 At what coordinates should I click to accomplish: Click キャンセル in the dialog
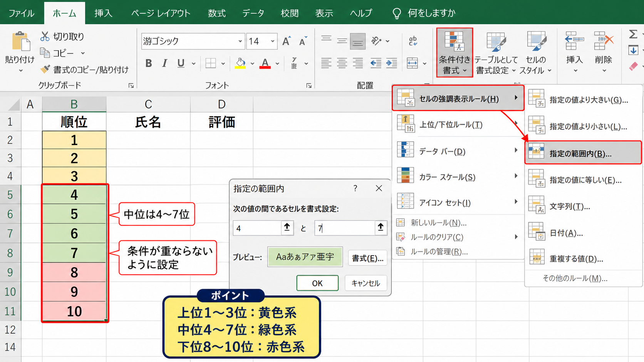[x=366, y=283]
